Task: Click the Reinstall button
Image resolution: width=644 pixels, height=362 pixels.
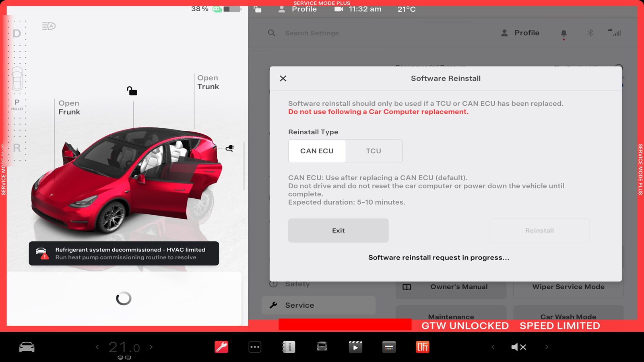Action: pyautogui.click(x=539, y=230)
